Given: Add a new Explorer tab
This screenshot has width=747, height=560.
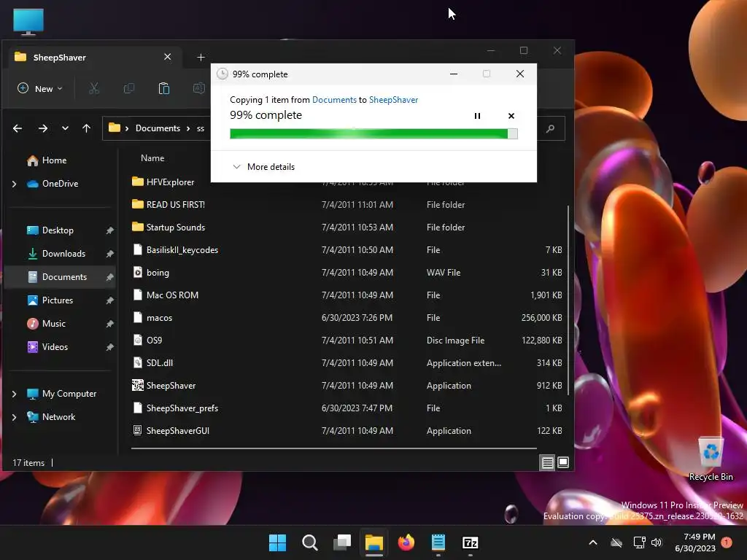Looking at the screenshot, I should click(201, 57).
